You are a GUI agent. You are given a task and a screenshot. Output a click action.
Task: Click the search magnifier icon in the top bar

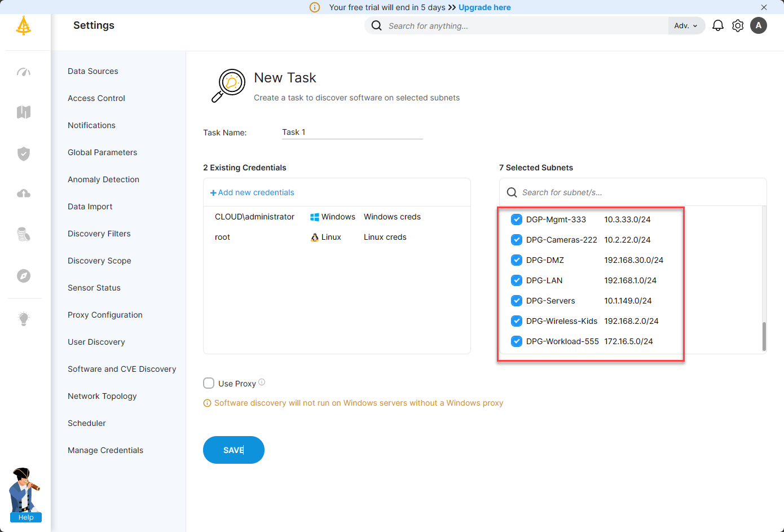[377, 26]
